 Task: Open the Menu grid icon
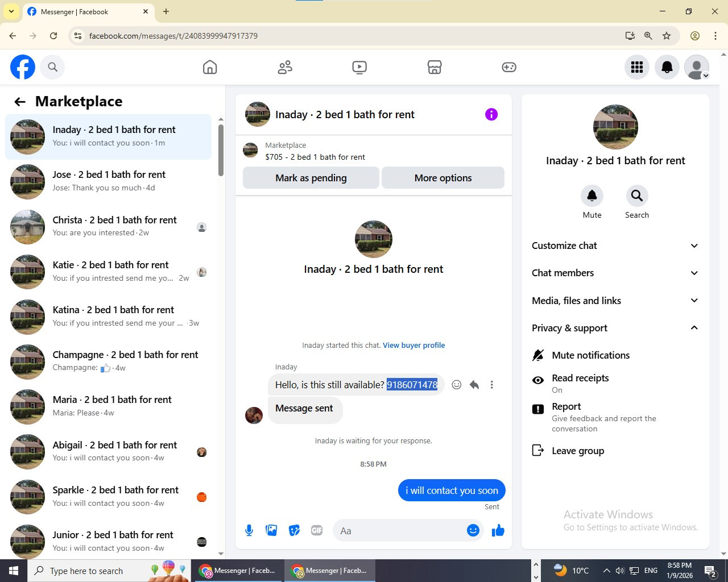[x=637, y=67]
